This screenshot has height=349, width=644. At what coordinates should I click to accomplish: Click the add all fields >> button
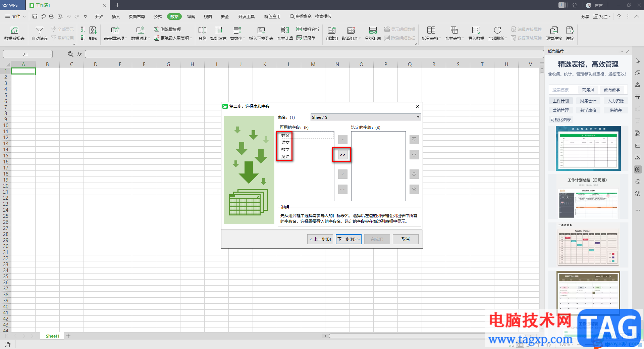pyautogui.click(x=342, y=155)
